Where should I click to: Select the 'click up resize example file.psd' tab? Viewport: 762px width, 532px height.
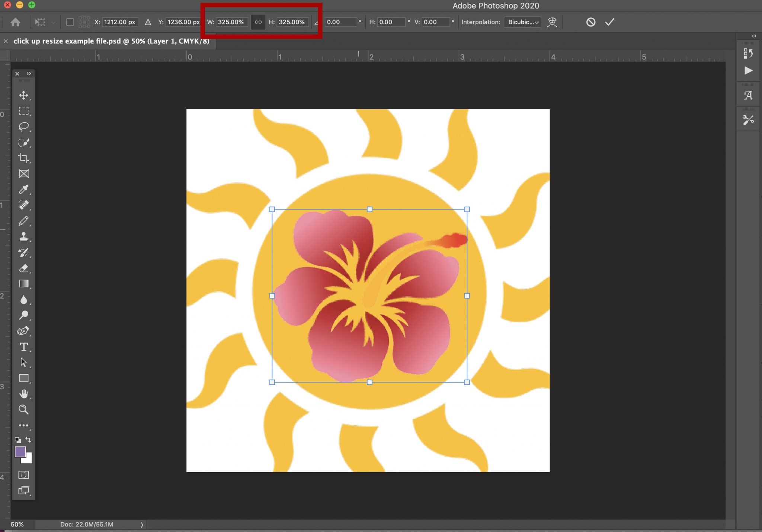tap(112, 41)
